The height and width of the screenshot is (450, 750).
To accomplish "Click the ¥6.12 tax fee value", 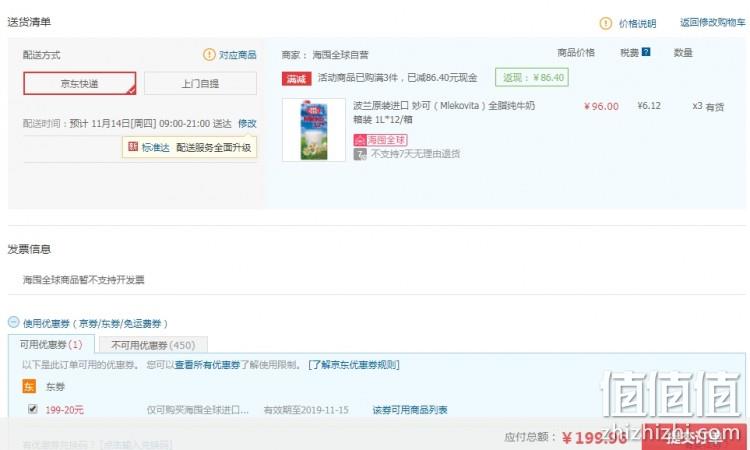I will pos(649,106).
